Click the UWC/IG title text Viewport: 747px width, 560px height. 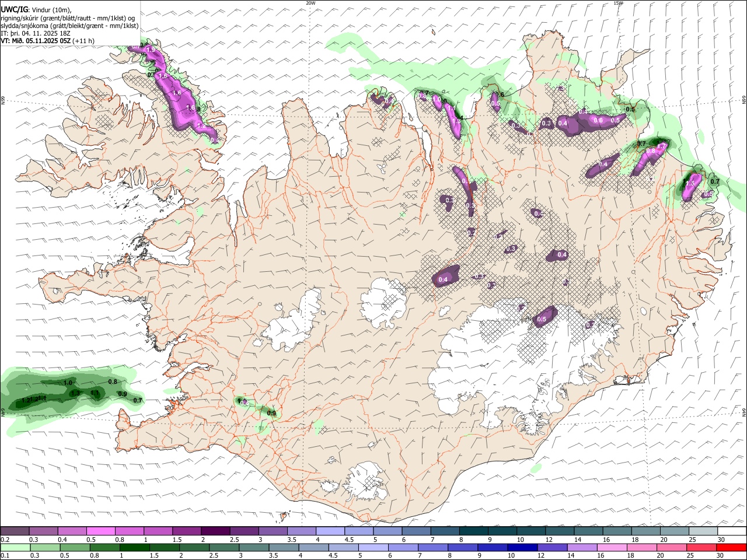14,9
